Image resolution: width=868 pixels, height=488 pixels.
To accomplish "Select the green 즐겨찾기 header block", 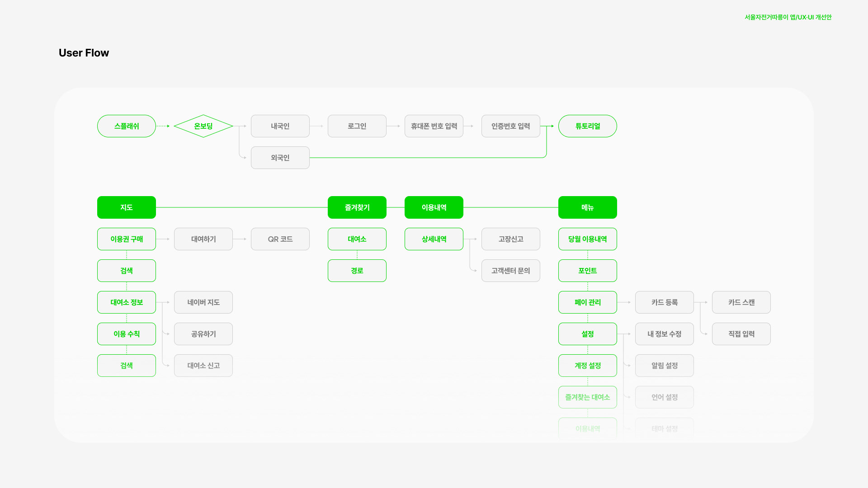I will coord(357,207).
